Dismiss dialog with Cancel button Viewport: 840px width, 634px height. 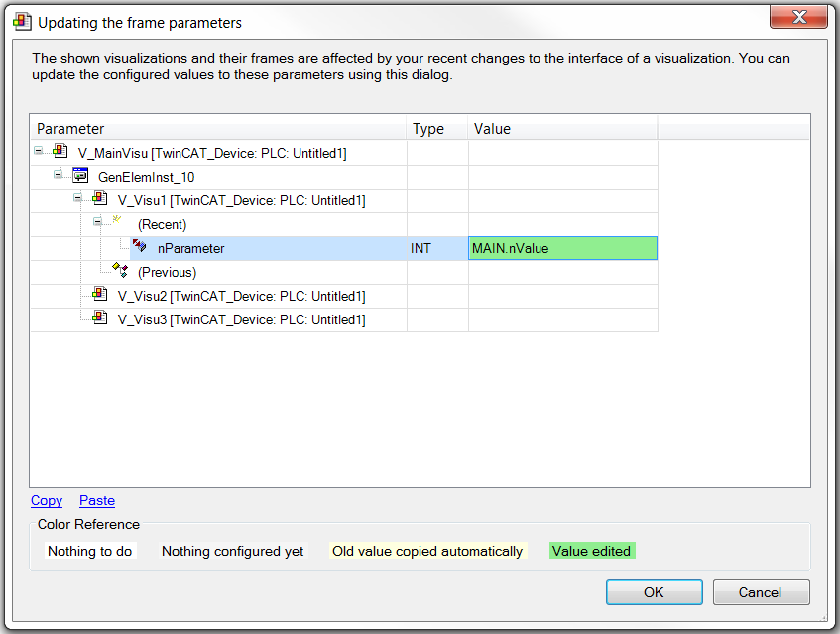[x=761, y=592]
